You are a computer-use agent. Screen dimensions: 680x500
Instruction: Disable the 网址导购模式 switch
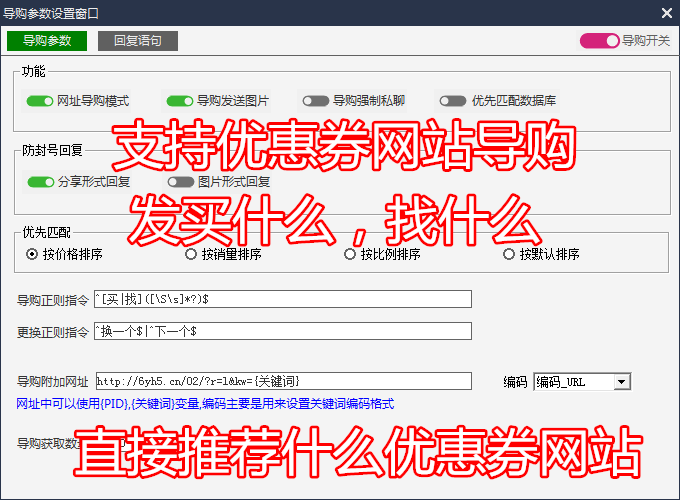point(40,101)
